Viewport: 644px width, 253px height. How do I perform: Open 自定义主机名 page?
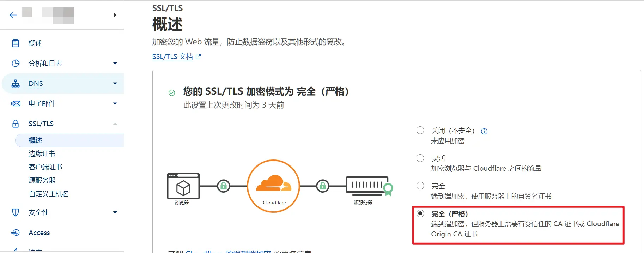[x=49, y=194]
